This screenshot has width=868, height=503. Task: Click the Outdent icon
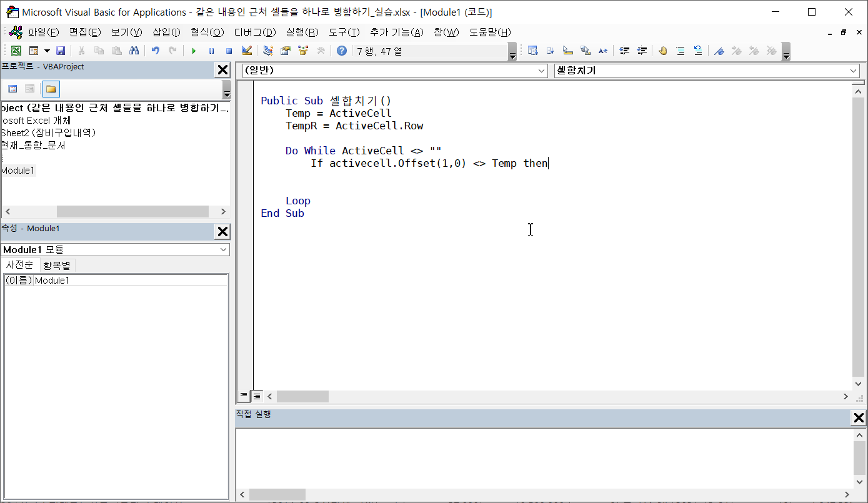click(642, 51)
